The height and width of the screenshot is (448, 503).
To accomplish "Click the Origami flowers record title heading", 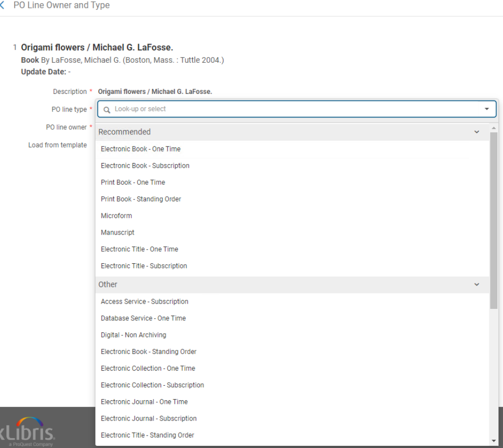I will pos(97,47).
